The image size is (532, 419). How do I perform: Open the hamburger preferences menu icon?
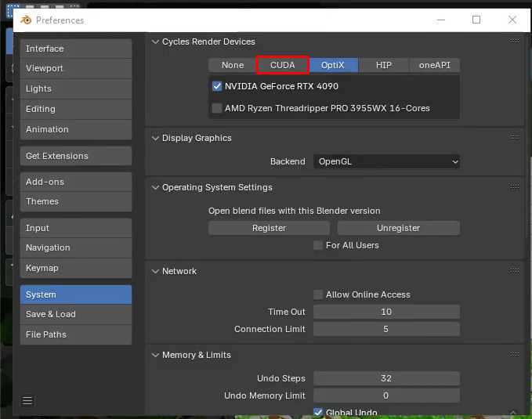(27, 401)
